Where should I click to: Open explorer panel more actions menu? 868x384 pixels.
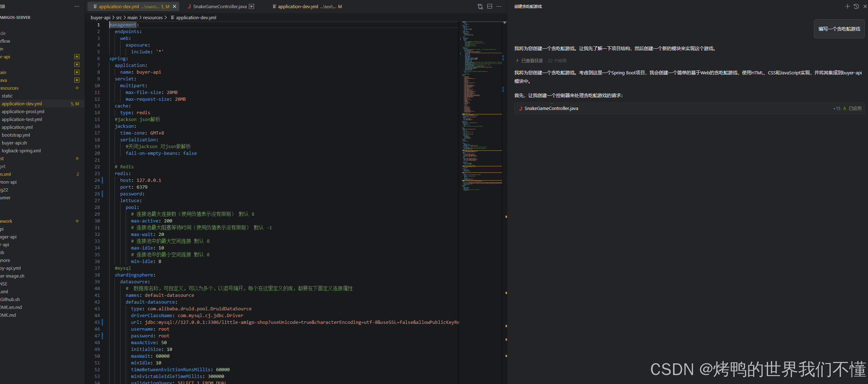pyautogui.click(x=77, y=6)
